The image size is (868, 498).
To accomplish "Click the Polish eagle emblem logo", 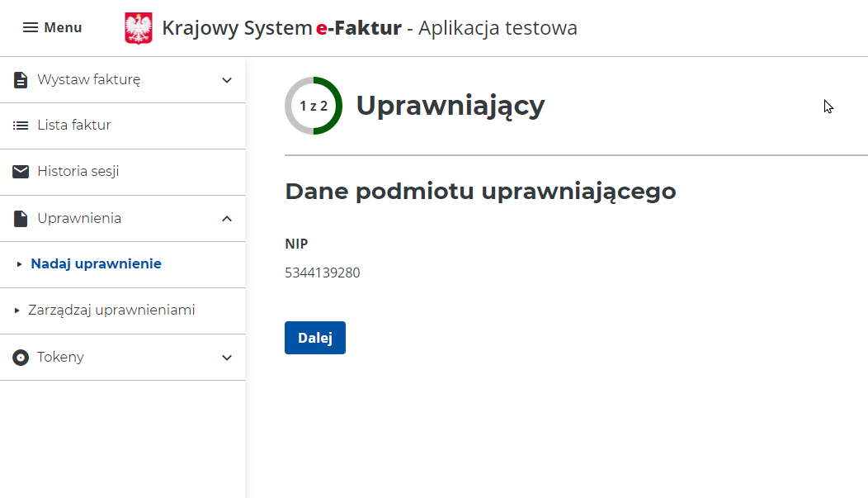I will (139, 28).
